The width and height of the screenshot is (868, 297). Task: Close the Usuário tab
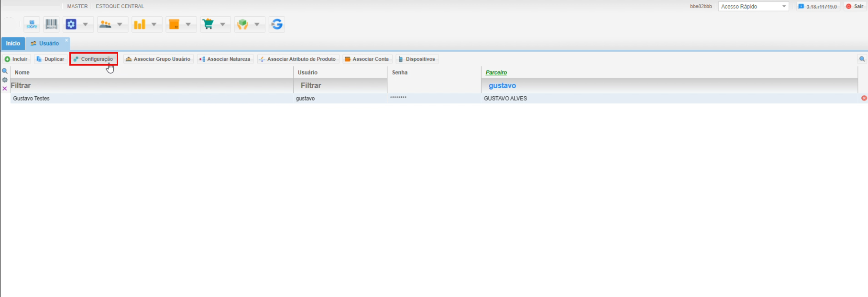pos(66,40)
